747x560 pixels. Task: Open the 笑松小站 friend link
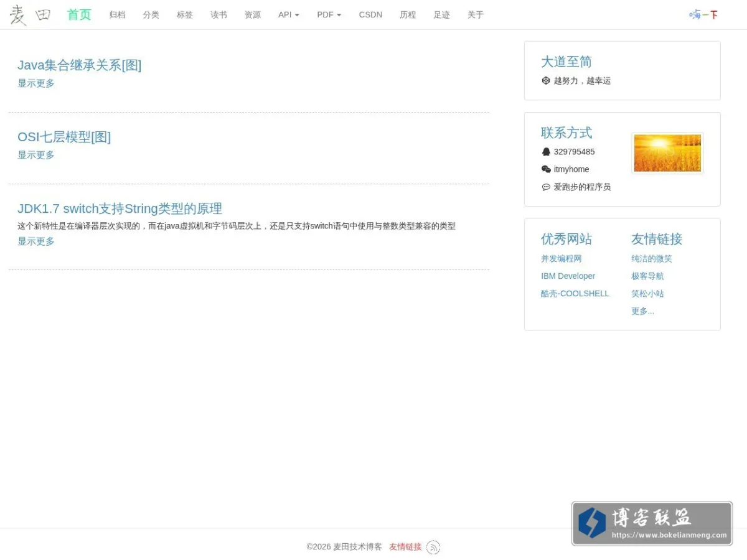click(x=647, y=294)
